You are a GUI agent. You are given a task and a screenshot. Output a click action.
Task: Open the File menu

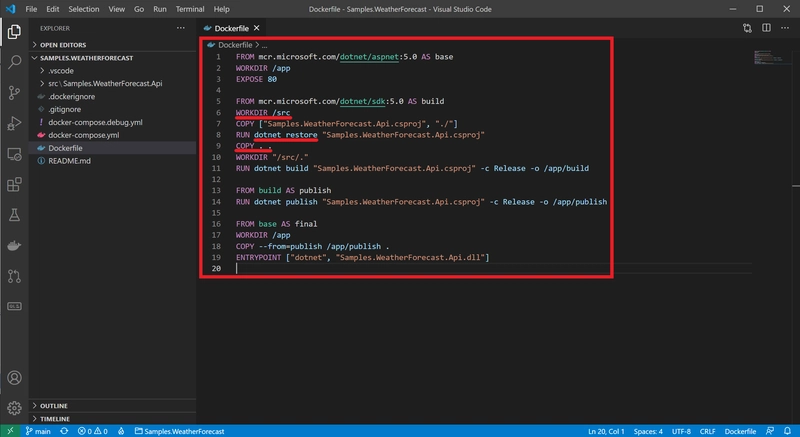click(31, 9)
